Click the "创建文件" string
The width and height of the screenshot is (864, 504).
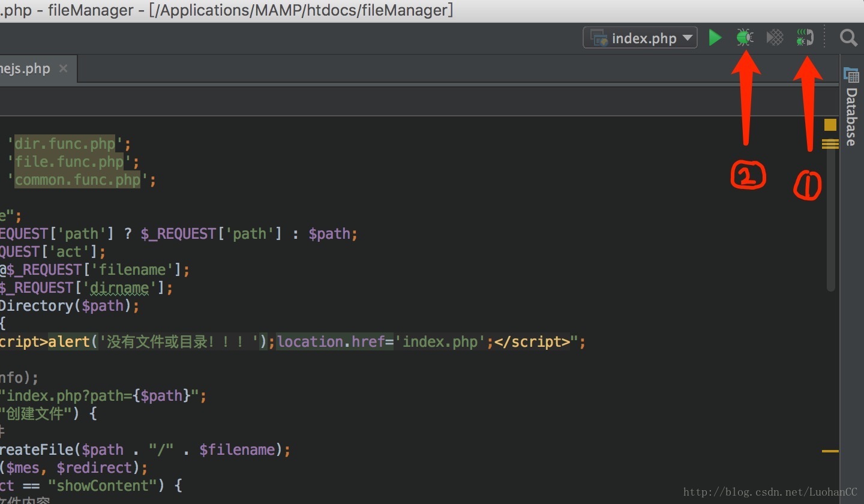click(37, 414)
